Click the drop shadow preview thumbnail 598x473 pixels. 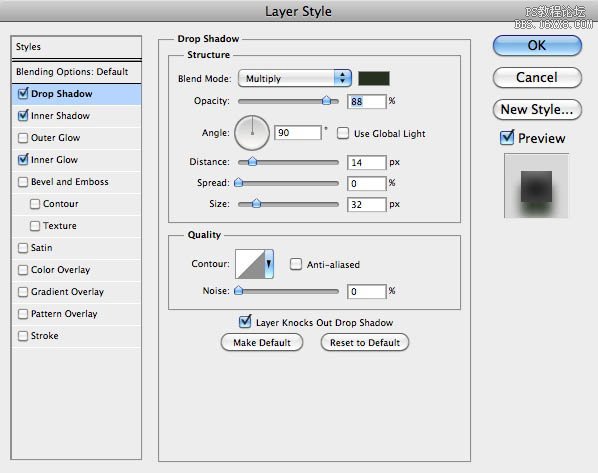click(x=536, y=186)
